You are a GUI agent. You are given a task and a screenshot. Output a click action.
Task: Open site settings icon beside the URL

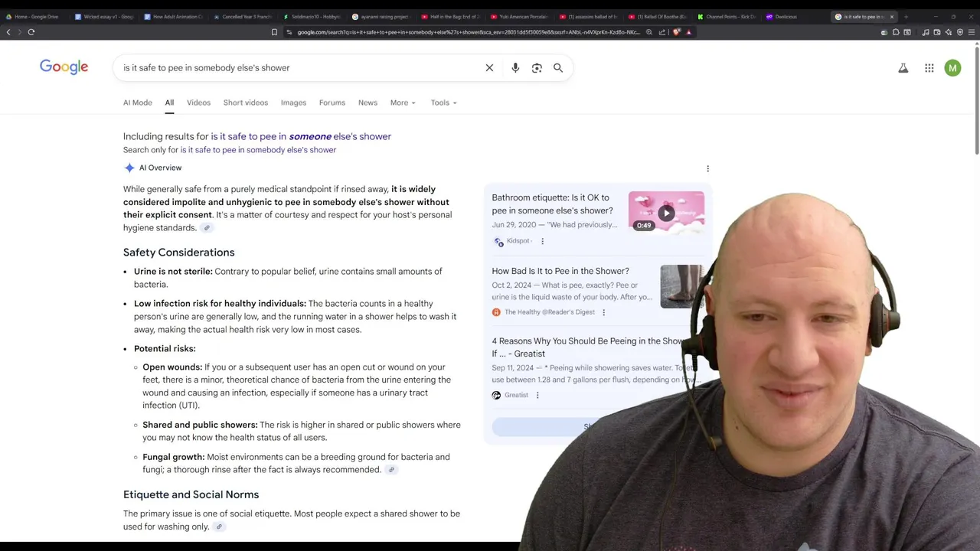tap(290, 32)
